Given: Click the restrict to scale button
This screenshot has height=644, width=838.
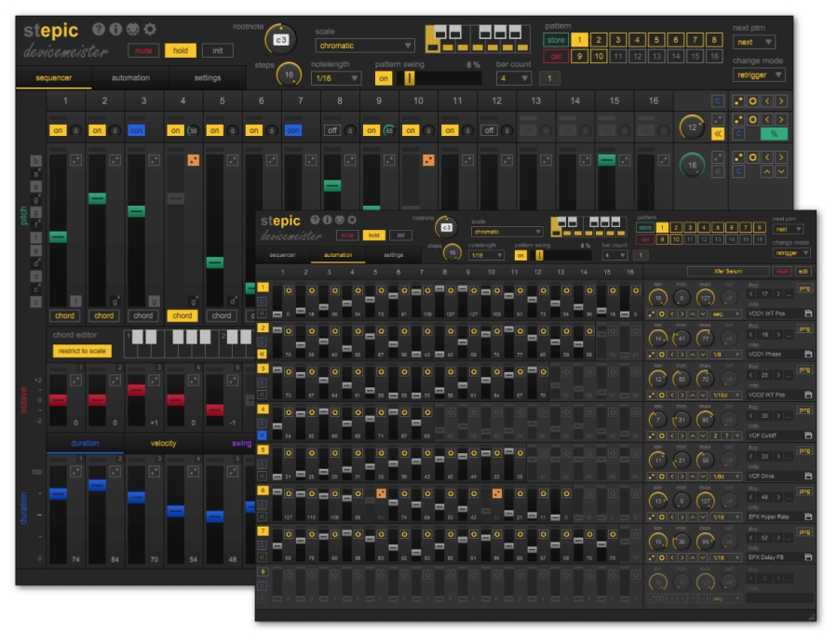Looking at the screenshot, I should [82, 351].
